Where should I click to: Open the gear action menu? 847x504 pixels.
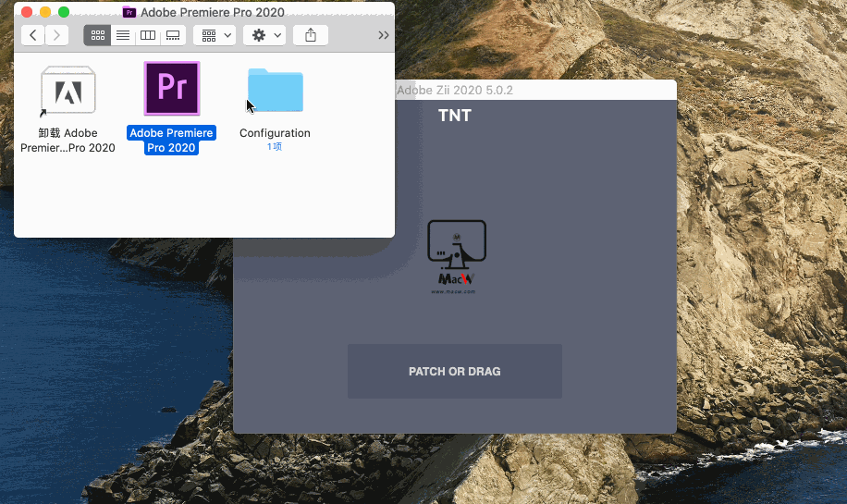pyautogui.click(x=264, y=35)
